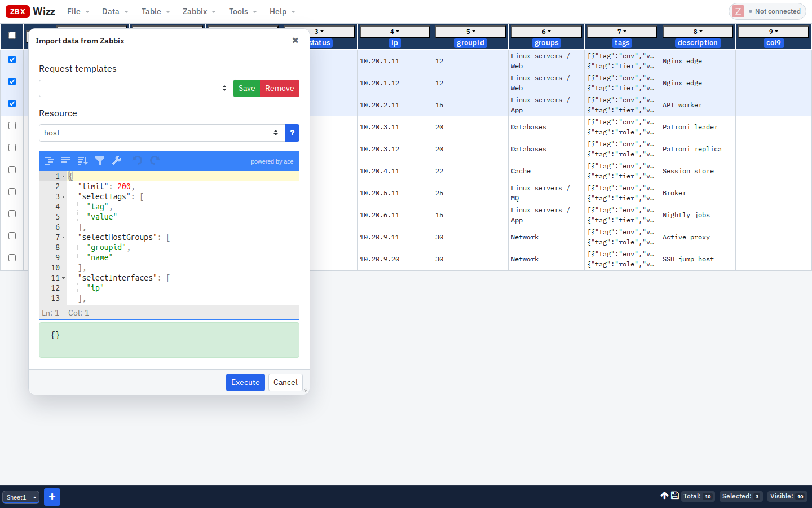Check the Patroni replica row checkbox

[12, 147]
